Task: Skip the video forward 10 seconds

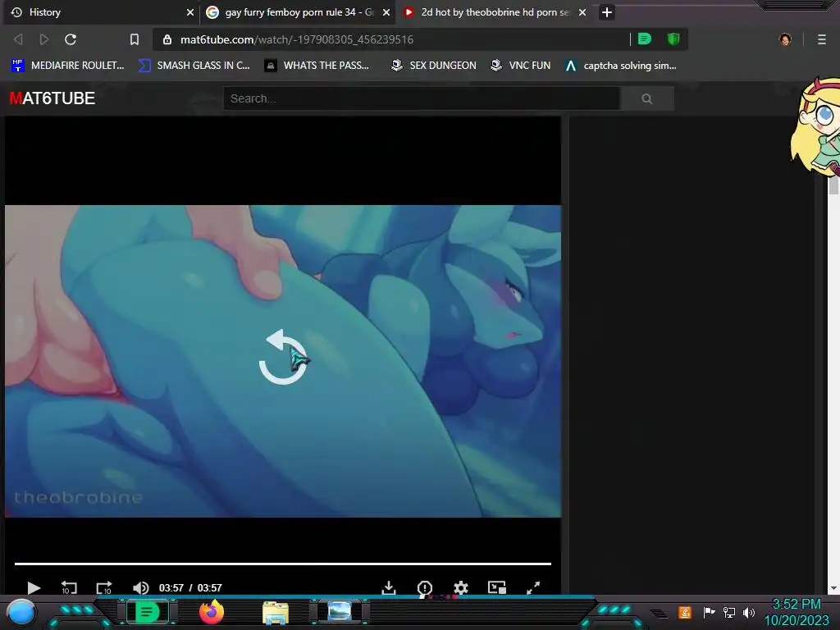Action: tap(104, 587)
